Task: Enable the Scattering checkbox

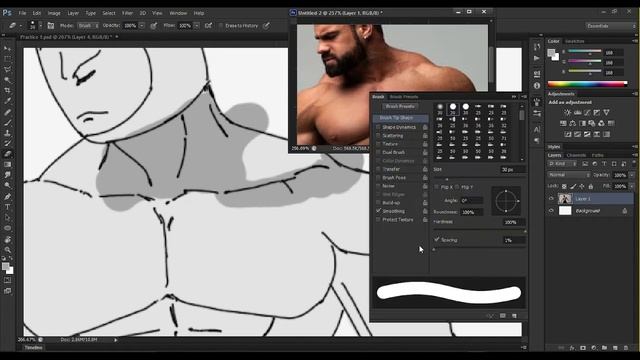Action: click(378, 136)
